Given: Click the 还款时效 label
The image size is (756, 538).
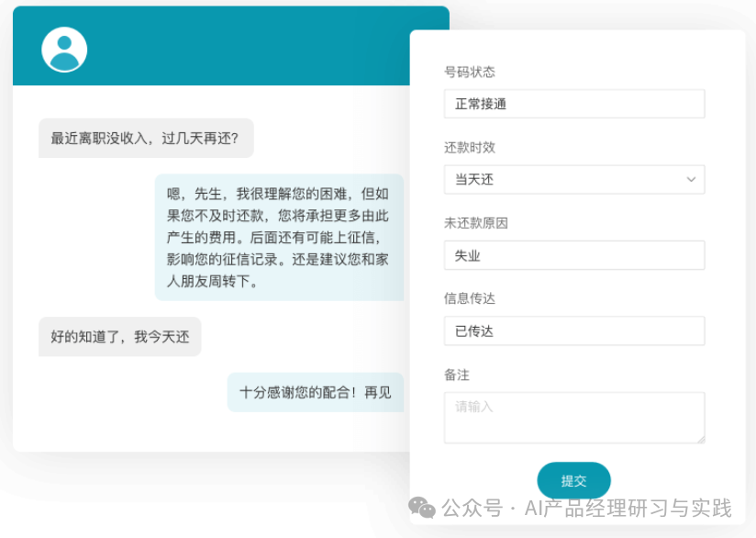Looking at the screenshot, I should point(469,148).
